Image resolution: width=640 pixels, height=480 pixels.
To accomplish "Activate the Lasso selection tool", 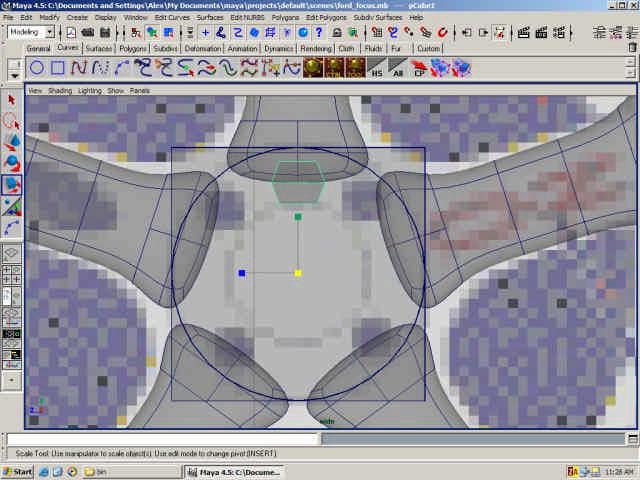I will click(x=12, y=121).
